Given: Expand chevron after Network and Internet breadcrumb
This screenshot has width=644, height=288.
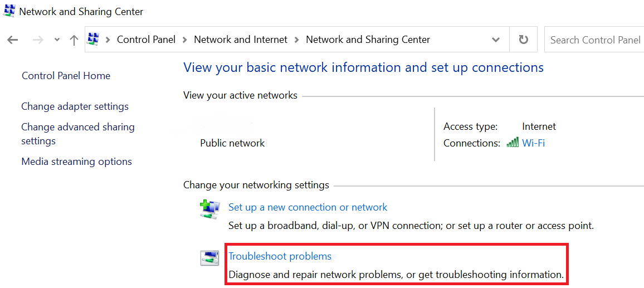Looking at the screenshot, I should pyautogui.click(x=297, y=40).
